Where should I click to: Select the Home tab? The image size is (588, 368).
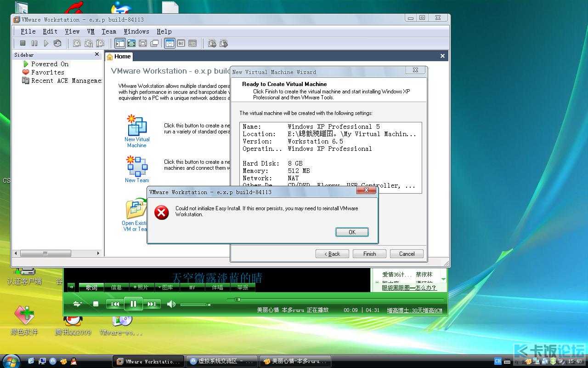click(119, 56)
